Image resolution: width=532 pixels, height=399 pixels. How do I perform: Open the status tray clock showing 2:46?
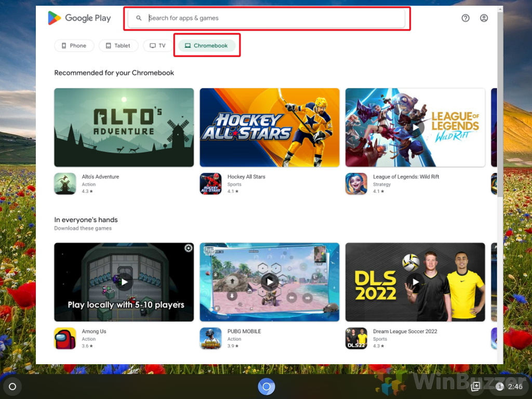click(x=515, y=387)
